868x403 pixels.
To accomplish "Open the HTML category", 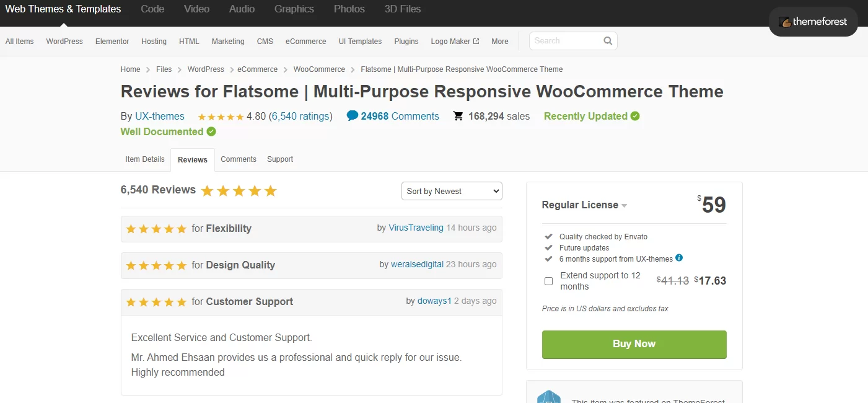I will 190,42.
